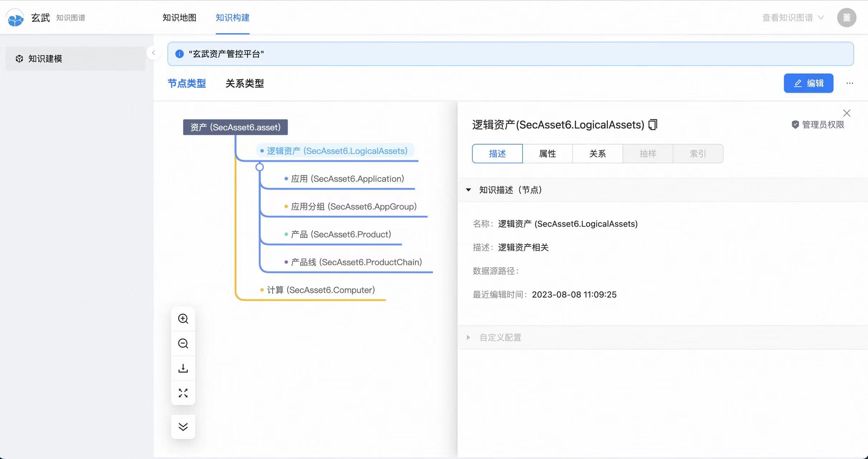Collapse the graph toolbar with double chevron

(x=183, y=427)
